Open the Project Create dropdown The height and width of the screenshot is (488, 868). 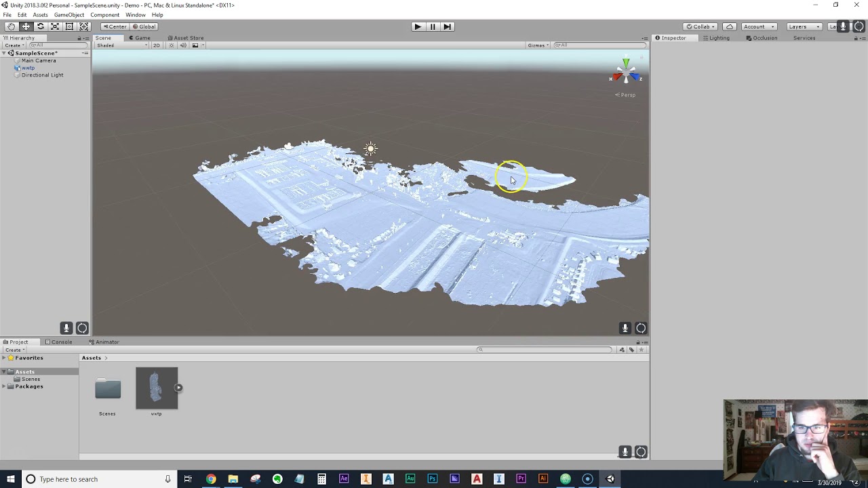14,350
